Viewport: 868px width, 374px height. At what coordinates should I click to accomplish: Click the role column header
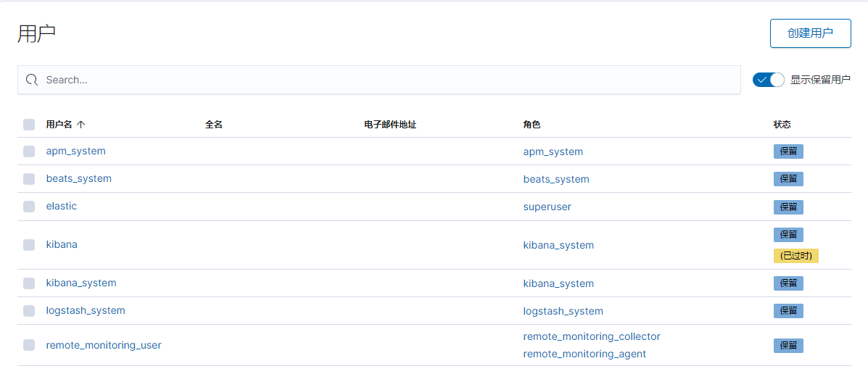click(x=532, y=125)
